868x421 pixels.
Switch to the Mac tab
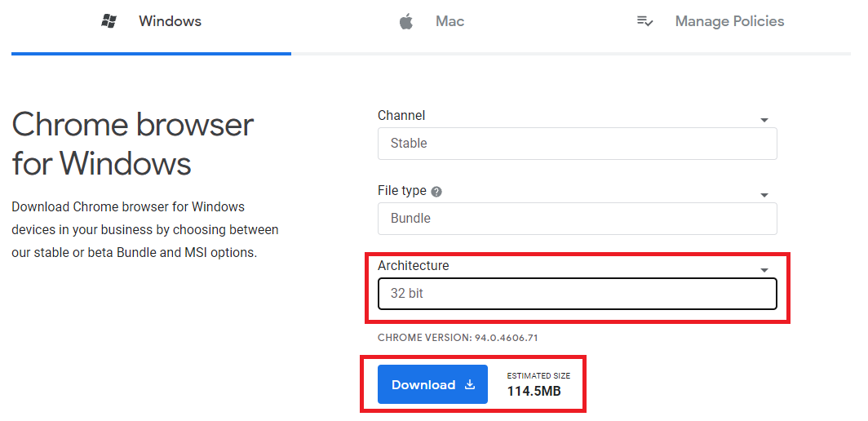click(x=431, y=21)
